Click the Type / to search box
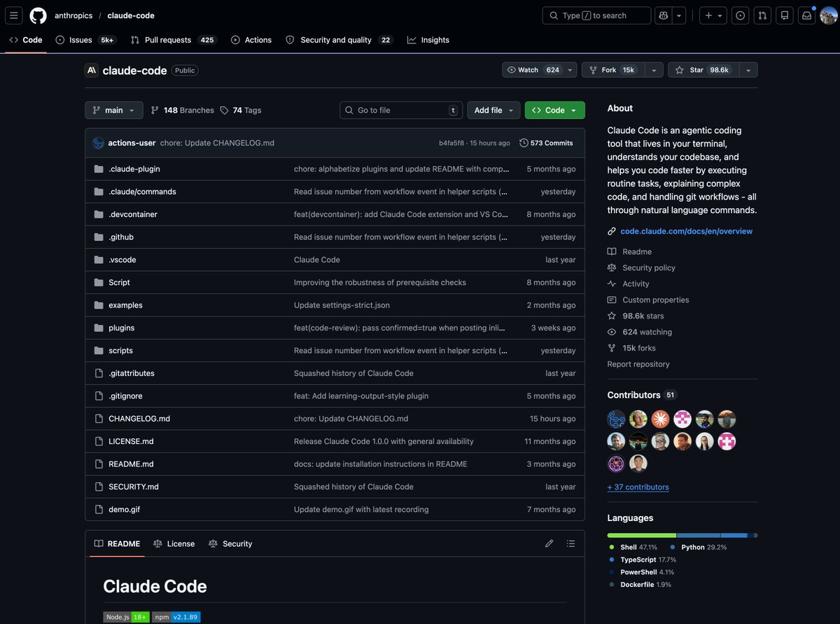The height and width of the screenshot is (624, 840). pyautogui.click(x=596, y=15)
